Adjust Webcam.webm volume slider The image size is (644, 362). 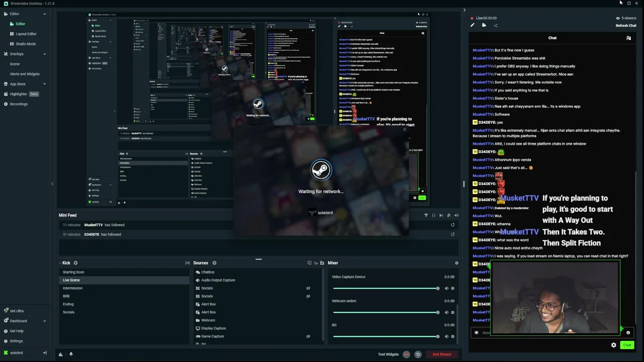click(386, 313)
